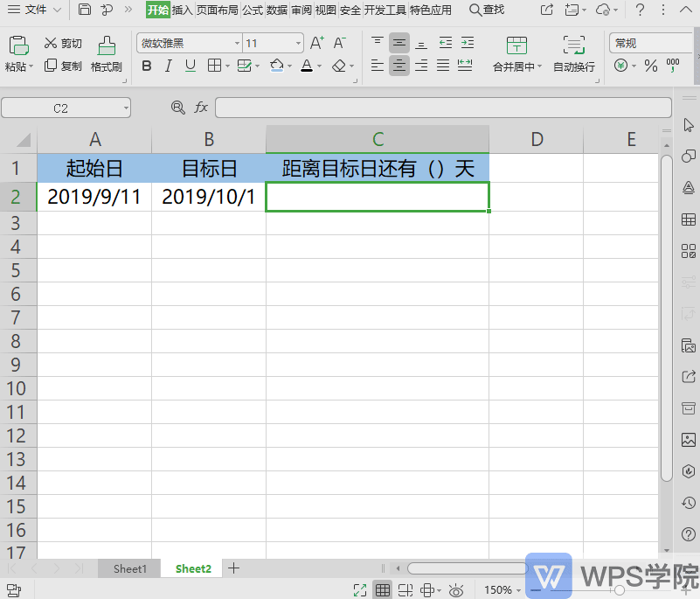Screen dimensions: 700x599
Task: Click the font color A icon
Action: pyautogui.click(x=307, y=66)
